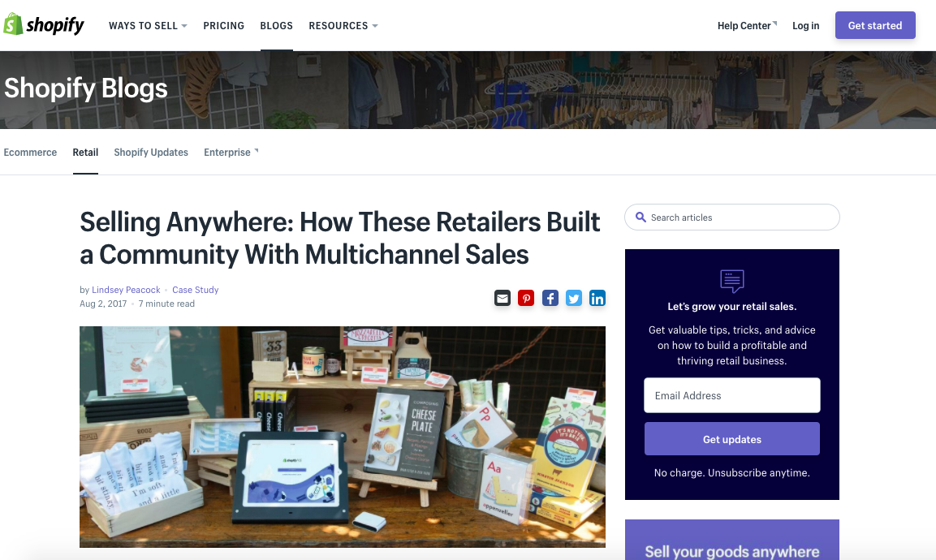The width and height of the screenshot is (936, 560).
Task: Share article on LinkedIn
Action: click(x=597, y=298)
